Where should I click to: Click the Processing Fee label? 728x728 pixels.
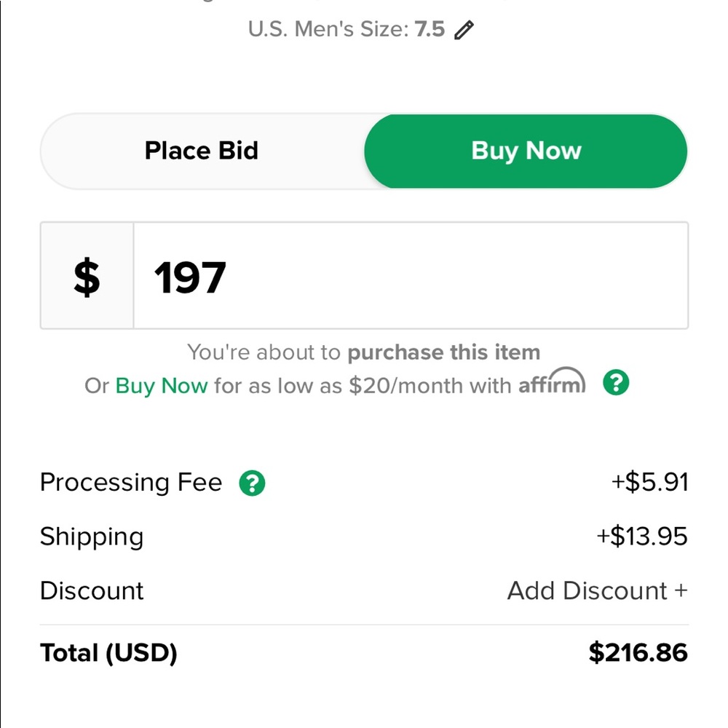pyautogui.click(x=131, y=483)
